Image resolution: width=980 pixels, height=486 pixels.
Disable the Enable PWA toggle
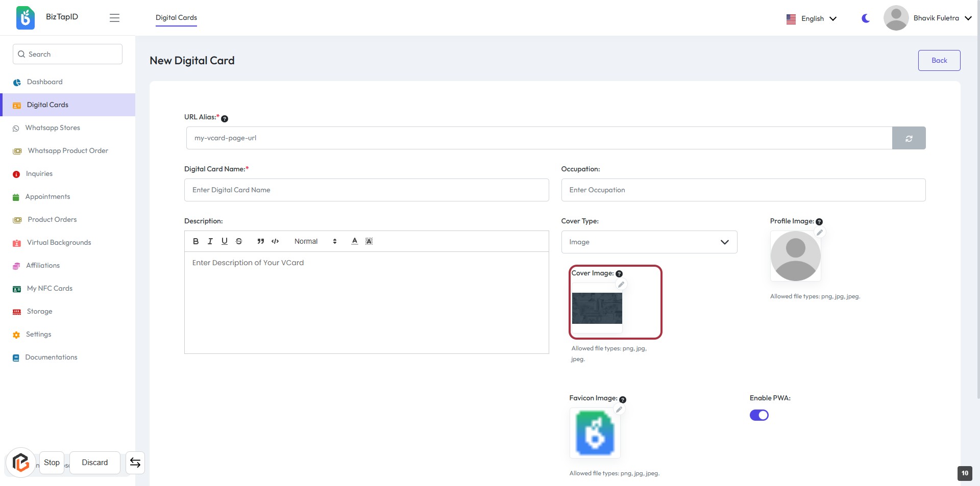[x=759, y=415]
